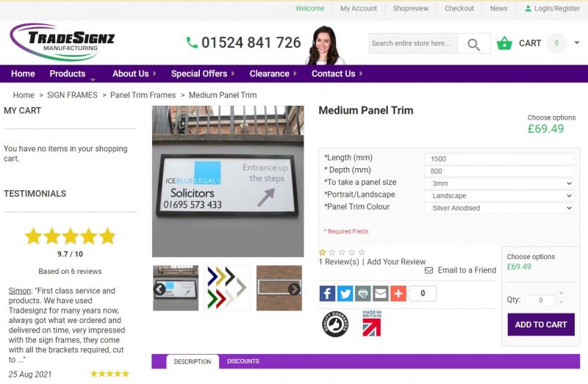Open the panel size dropdown
Image resolution: width=588 pixels, height=384 pixels.
click(x=499, y=184)
